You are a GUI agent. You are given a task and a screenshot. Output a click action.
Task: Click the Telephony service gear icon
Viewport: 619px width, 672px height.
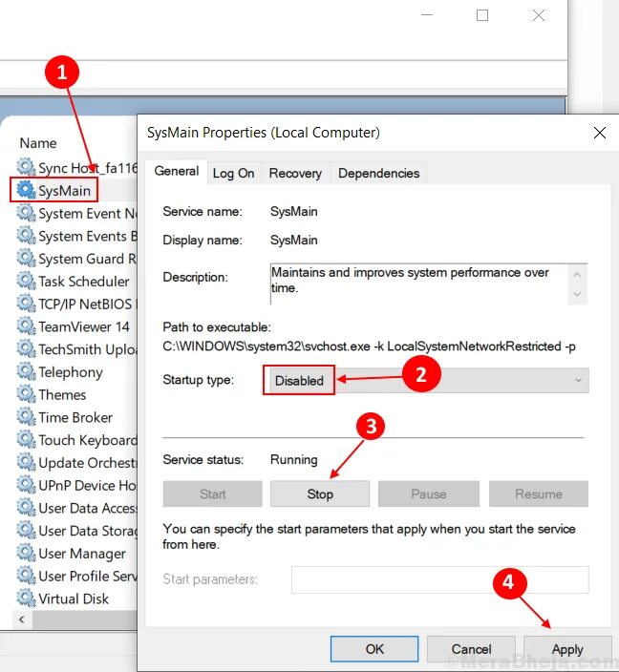pyautogui.click(x=26, y=371)
